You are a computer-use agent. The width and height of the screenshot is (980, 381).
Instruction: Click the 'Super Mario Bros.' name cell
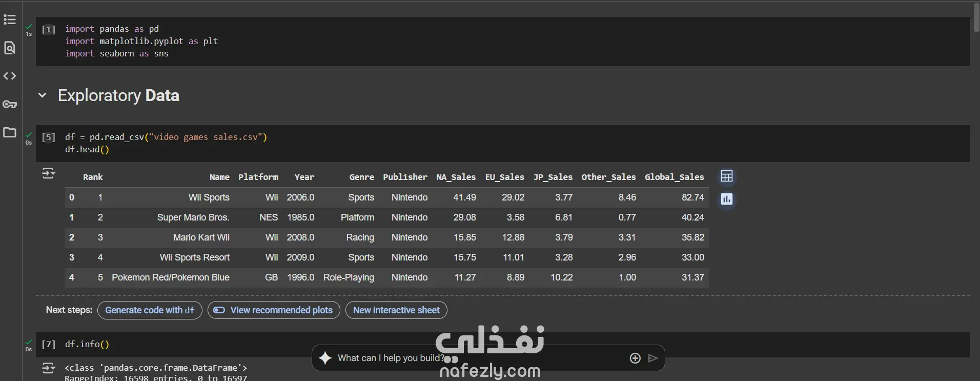click(x=193, y=217)
